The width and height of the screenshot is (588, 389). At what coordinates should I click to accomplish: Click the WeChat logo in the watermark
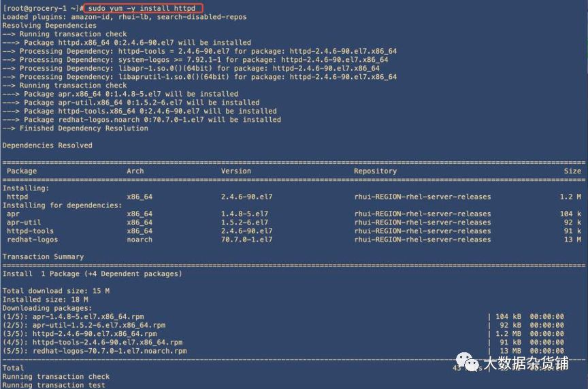coord(468,362)
